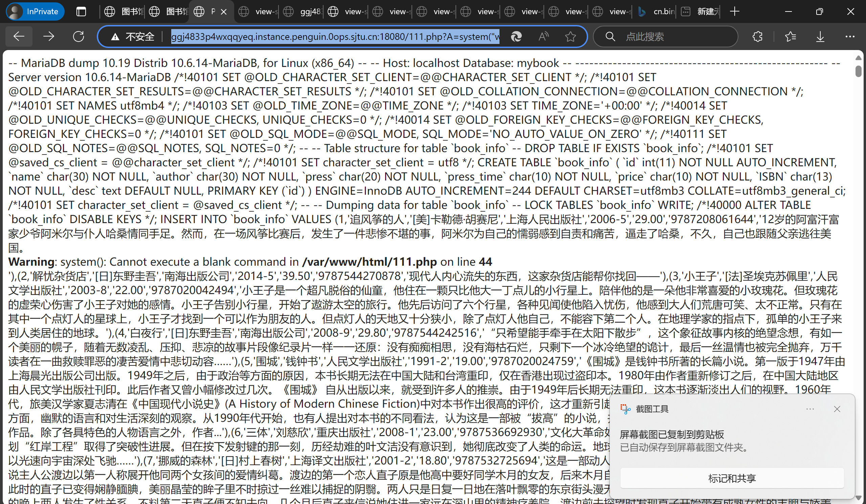The height and width of the screenshot is (504, 866).
Task: Click the browser back arrow button
Action: click(19, 37)
